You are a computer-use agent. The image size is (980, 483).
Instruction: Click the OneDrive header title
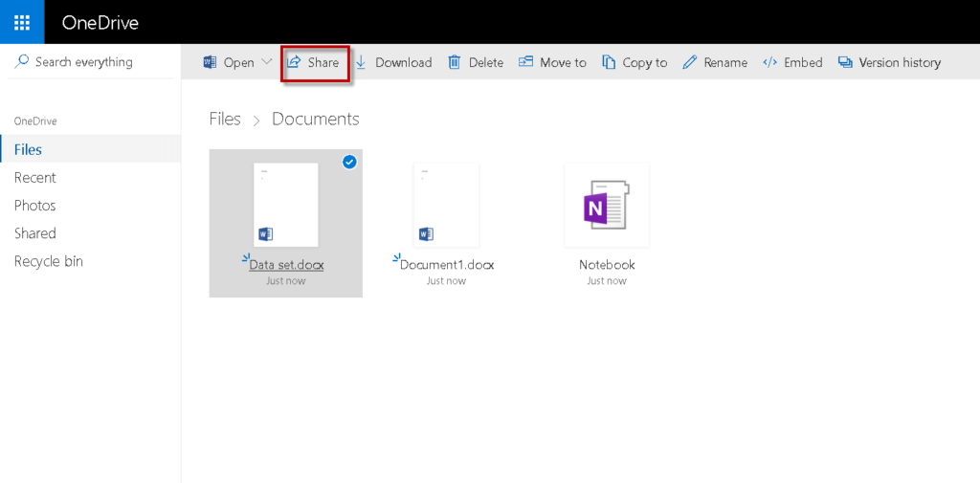click(100, 23)
